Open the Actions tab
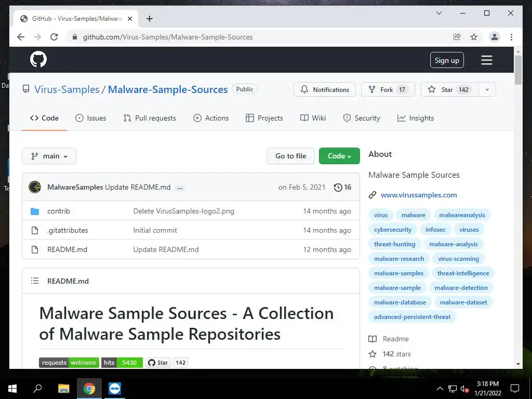This screenshot has height=399, width=532. click(211, 118)
